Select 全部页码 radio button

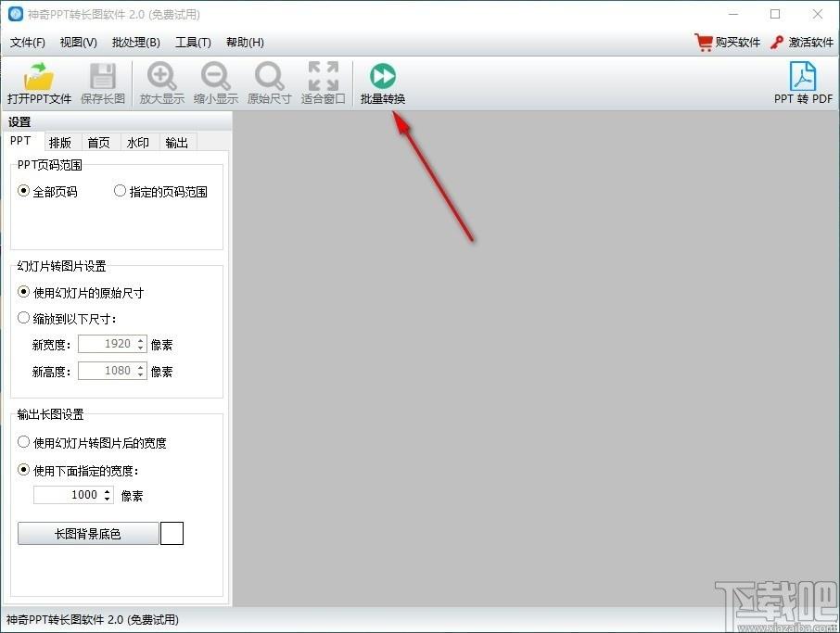(x=23, y=191)
